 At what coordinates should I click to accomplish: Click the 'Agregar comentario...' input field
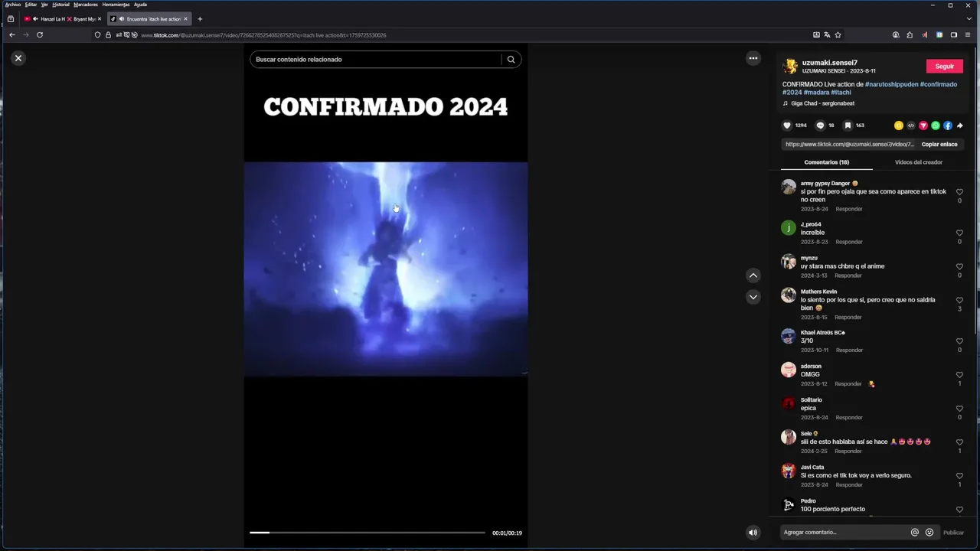pos(844,533)
